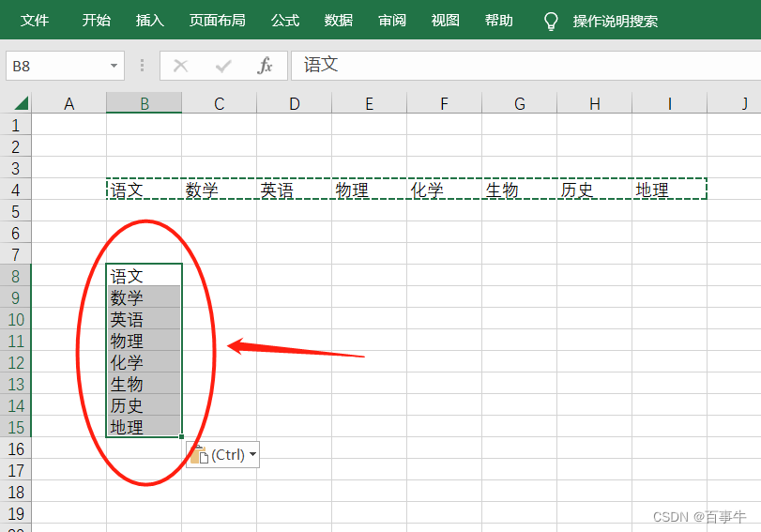Click cell B13 containing 生物
Viewport: 761px width, 532px height.
[x=145, y=384]
